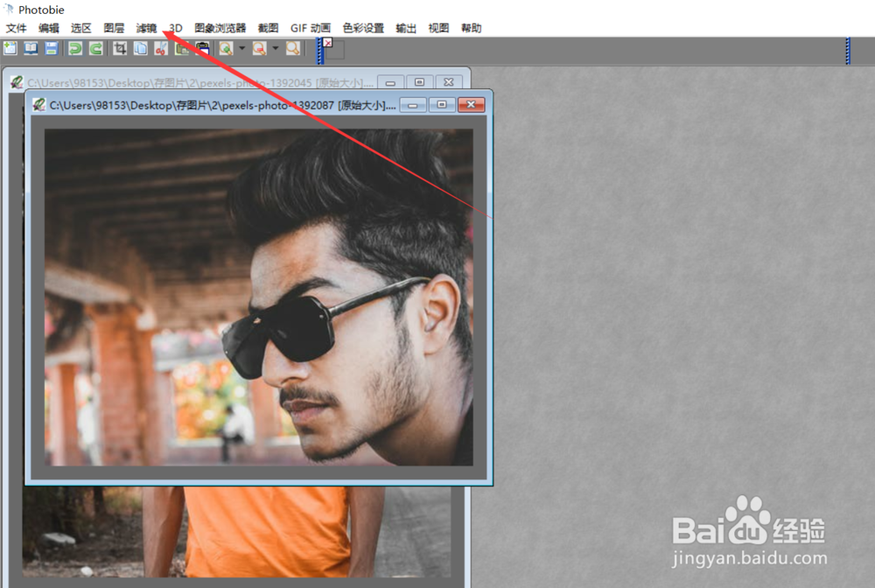Image resolution: width=875 pixels, height=588 pixels.
Task: Click the Copy pages icon
Action: tap(141, 48)
